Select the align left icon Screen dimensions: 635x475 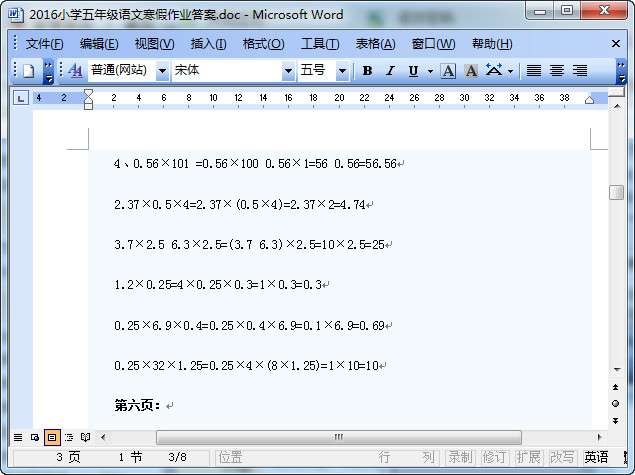[x=534, y=71]
